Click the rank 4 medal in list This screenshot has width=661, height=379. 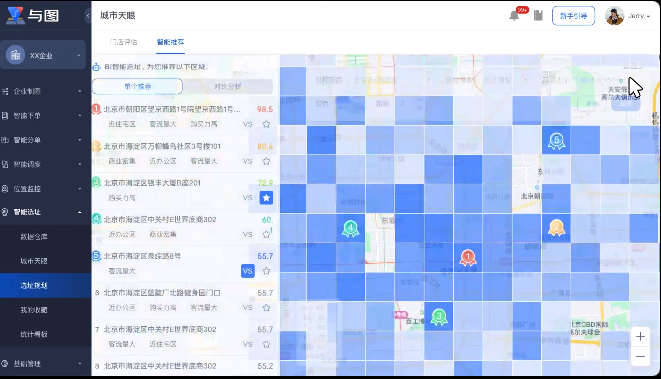(x=96, y=219)
